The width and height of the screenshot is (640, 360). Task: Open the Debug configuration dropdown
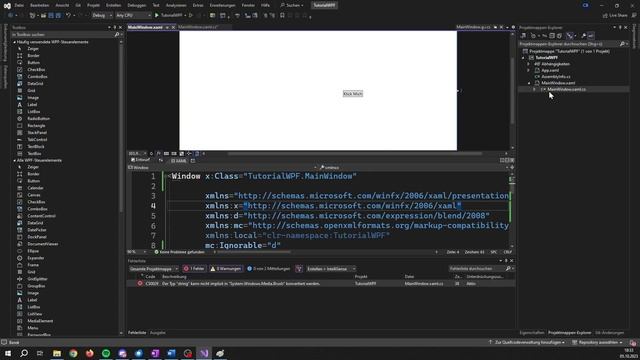[x=102, y=16]
